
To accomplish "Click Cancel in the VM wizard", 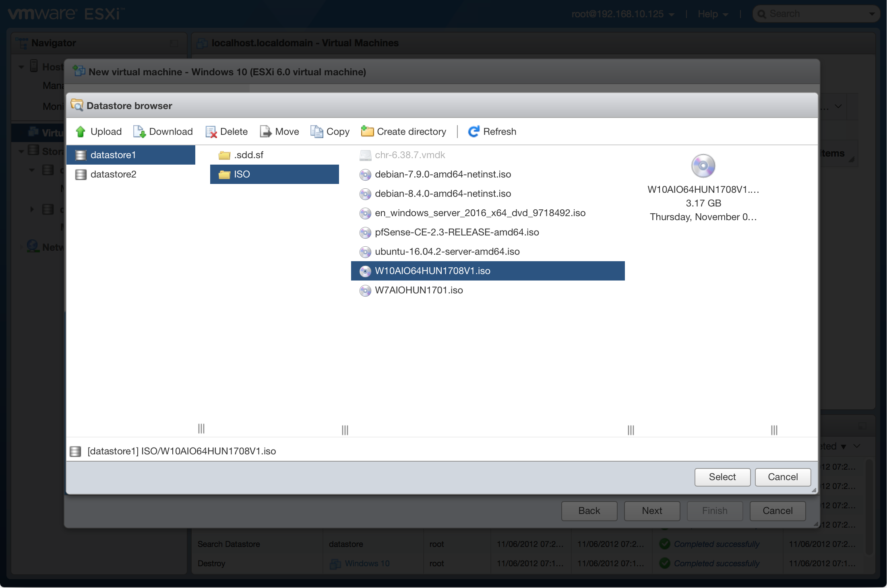I will click(777, 511).
